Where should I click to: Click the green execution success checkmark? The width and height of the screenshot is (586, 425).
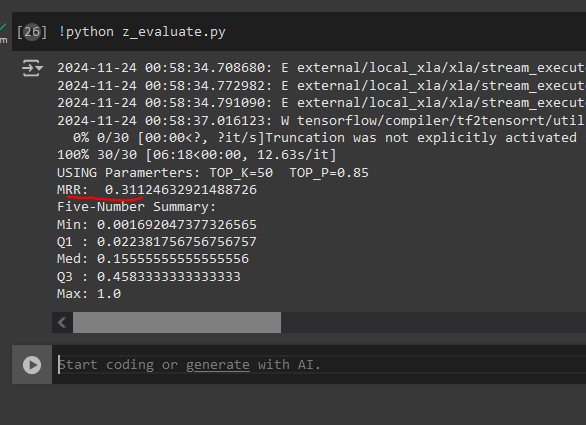[3, 27]
